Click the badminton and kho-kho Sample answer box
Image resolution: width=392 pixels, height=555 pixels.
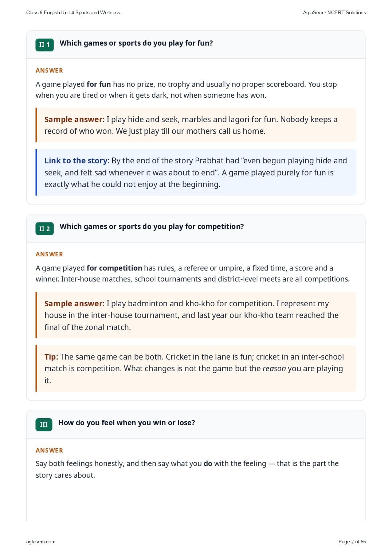coord(196,315)
